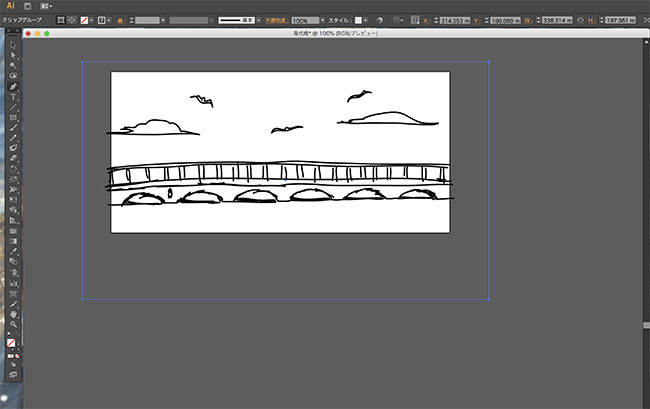Select the Magic Wand tool
This screenshot has height=409, width=650.
13,65
